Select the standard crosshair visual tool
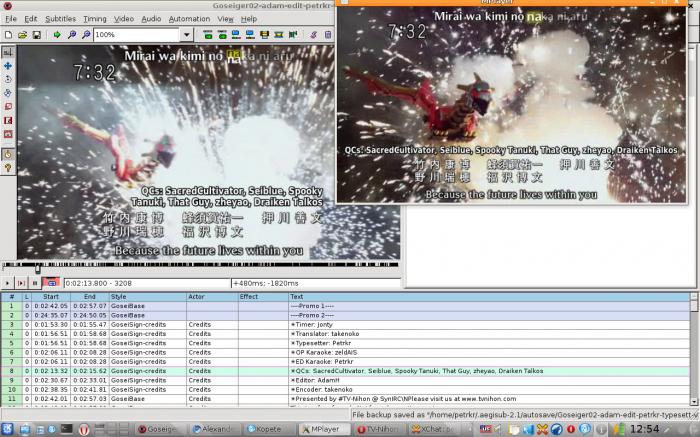This screenshot has height=437, width=700. pyautogui.click(x=8, y=52)
